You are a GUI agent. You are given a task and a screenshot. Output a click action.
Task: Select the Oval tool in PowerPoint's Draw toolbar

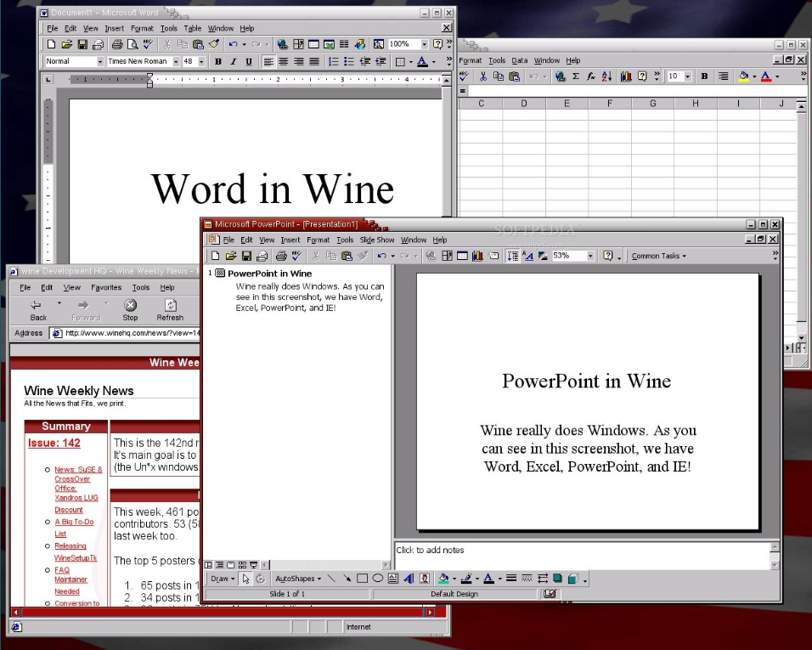pyautogui.click(x=377, y=579)
